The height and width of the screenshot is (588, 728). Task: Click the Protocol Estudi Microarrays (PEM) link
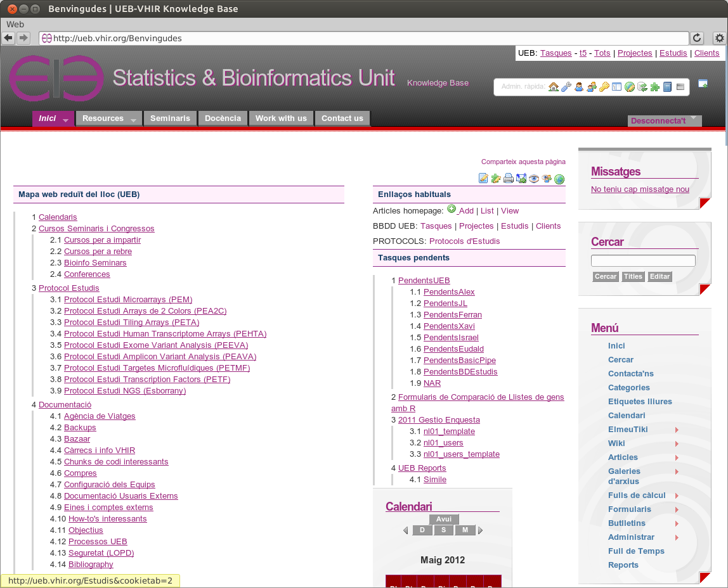click(x=127, y=300)
